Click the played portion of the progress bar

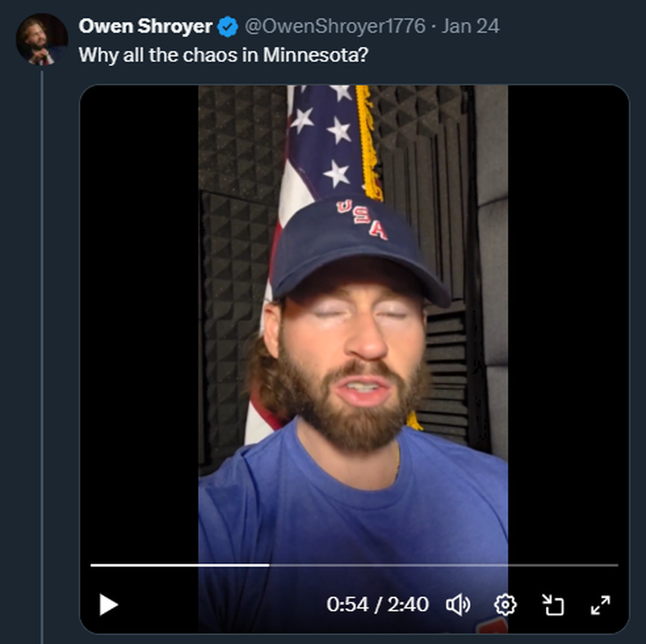click(180, 565)
